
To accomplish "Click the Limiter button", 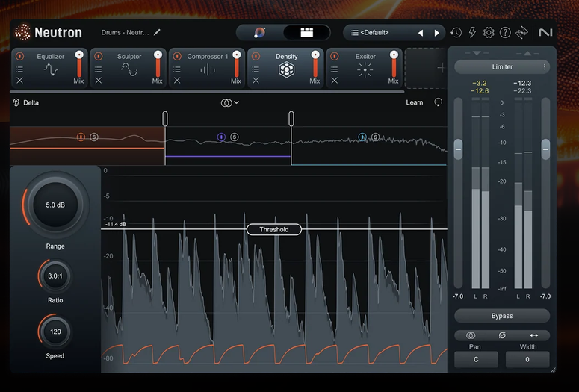I will 502,66.
